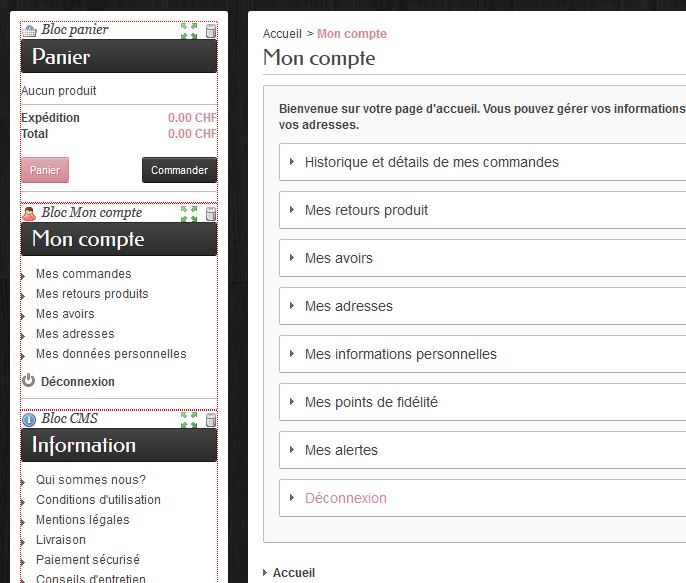Click the green move arrows on Bloc panier
686x583 pixels.
click(189, 31)
